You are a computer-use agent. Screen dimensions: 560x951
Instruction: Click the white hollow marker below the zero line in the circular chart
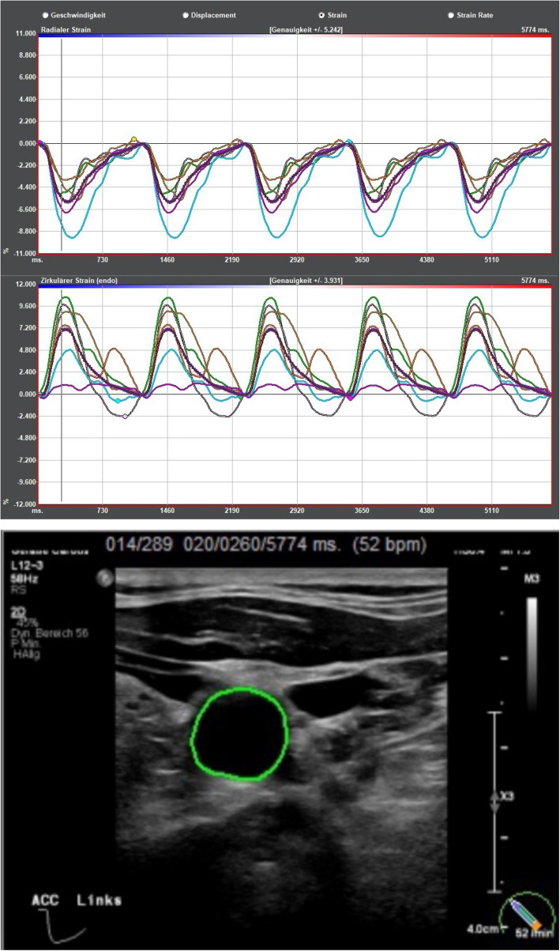point(125,416)
